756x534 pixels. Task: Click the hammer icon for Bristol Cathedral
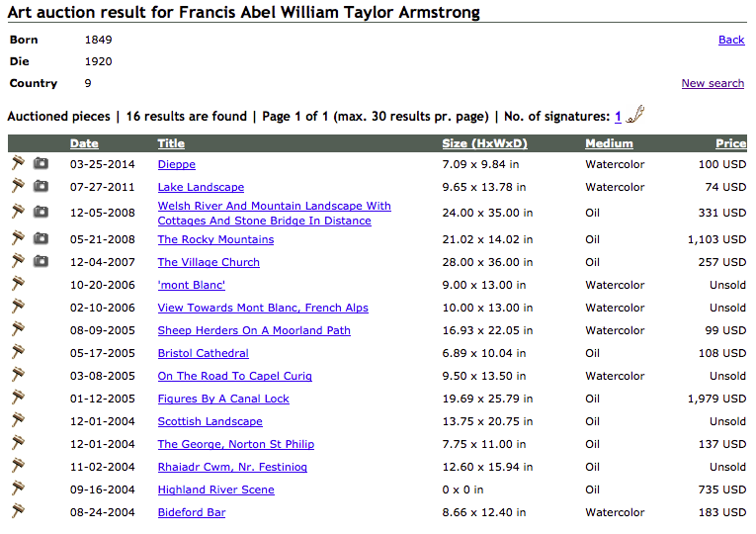point(18,352)
